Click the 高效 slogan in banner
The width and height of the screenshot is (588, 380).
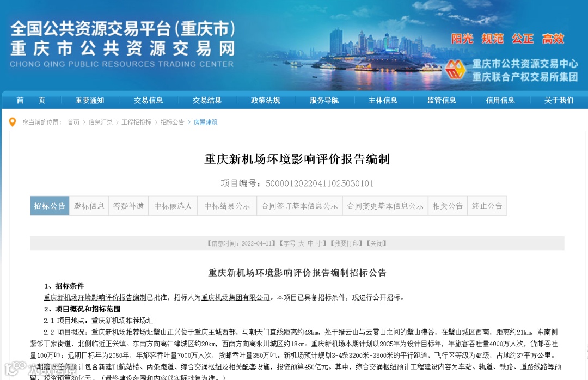pos(553,39)
